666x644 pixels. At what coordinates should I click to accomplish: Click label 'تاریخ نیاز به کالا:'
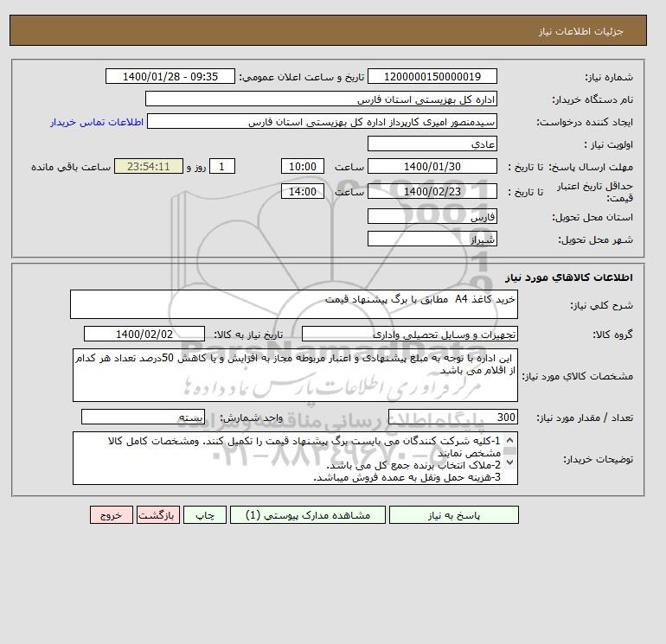point(248,335)
